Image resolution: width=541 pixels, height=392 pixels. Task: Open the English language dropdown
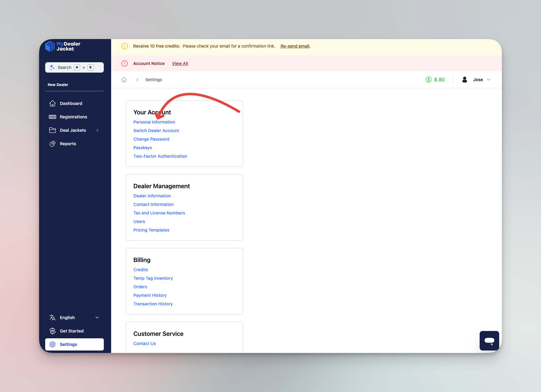click(97, 317)
